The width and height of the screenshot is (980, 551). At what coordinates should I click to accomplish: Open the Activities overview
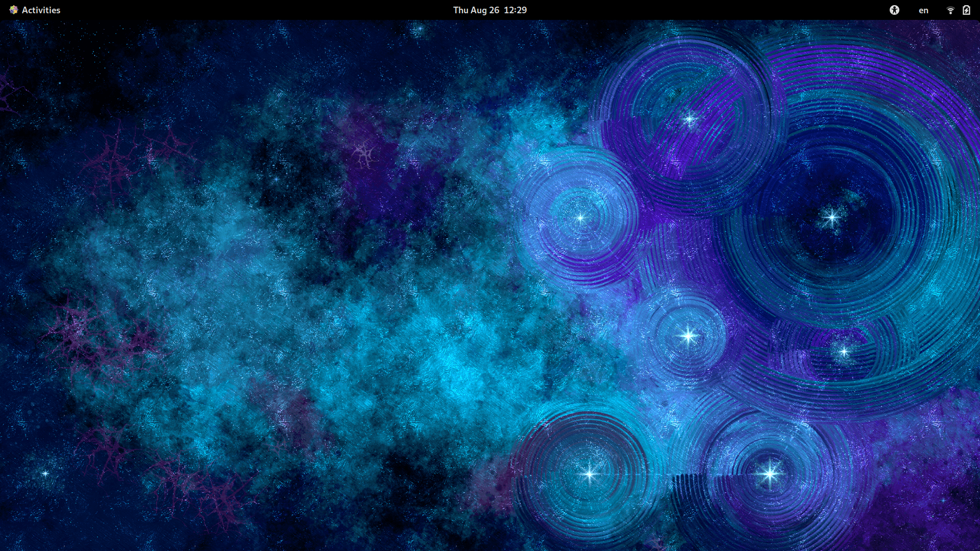pos(41,10)
